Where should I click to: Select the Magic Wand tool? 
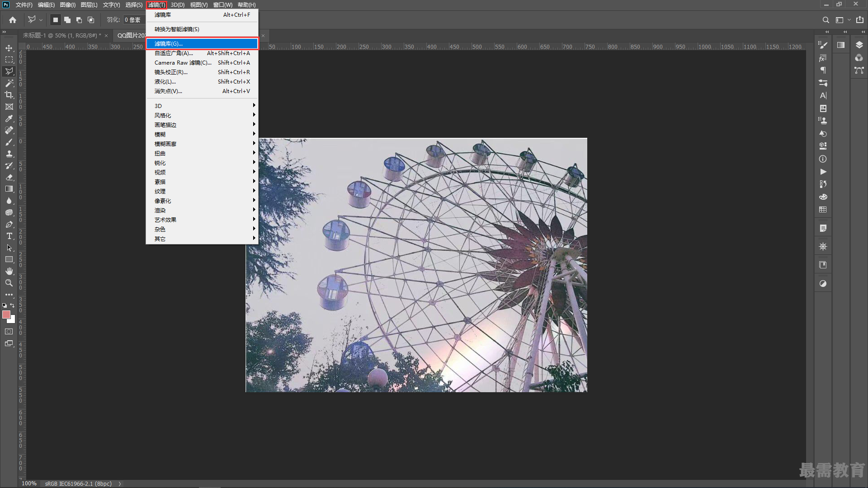tap(9, 83)
